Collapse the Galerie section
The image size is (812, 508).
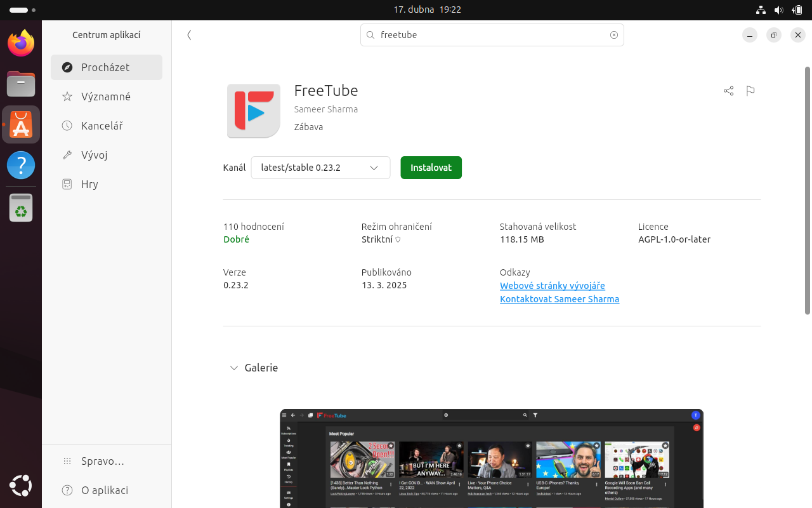[234, 368]
